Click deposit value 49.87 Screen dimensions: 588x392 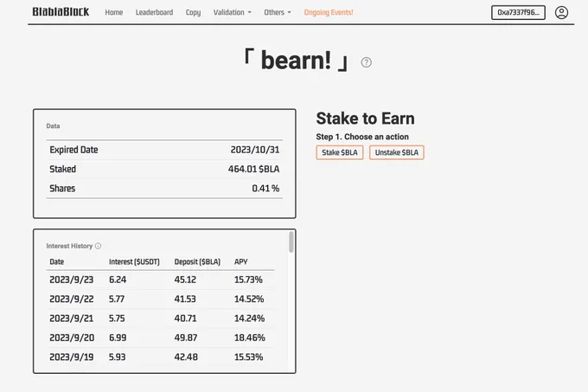[186, 337]
